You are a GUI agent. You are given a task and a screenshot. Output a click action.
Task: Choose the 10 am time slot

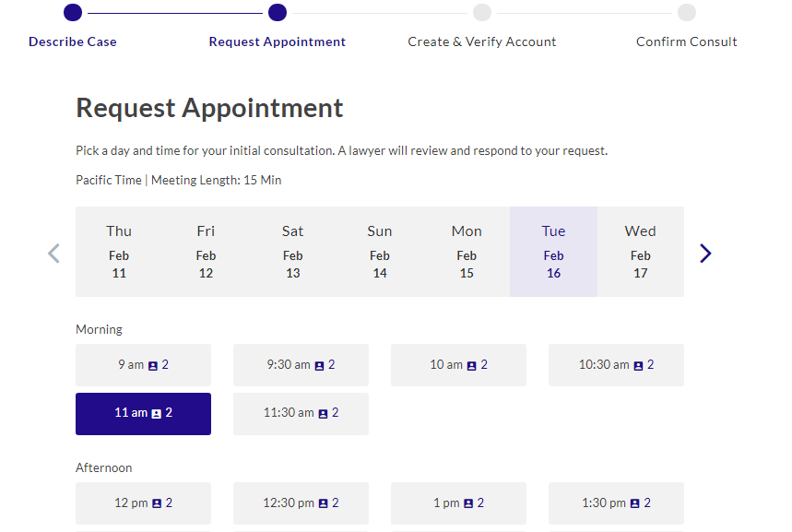tap(458, 365)
